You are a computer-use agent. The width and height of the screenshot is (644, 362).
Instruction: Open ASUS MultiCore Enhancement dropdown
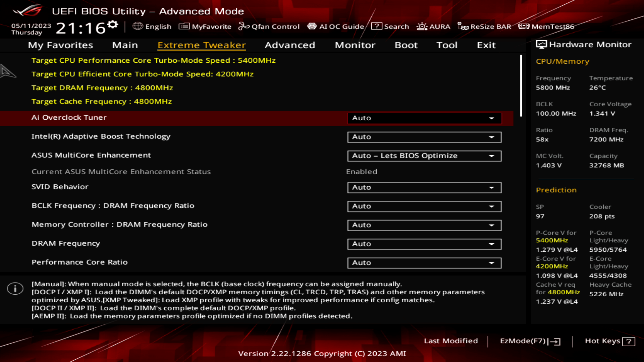pos(424,156)
